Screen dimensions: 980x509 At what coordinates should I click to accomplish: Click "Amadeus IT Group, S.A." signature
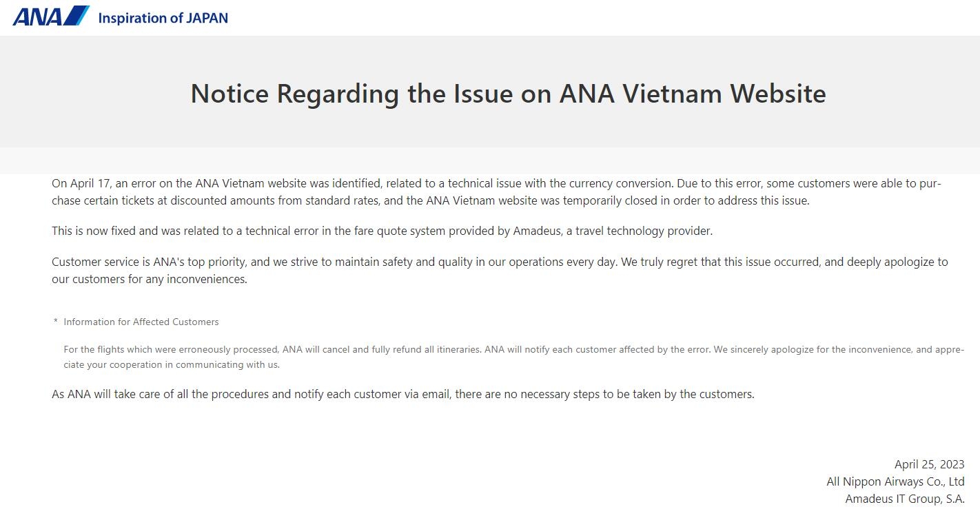click(904, 499)
